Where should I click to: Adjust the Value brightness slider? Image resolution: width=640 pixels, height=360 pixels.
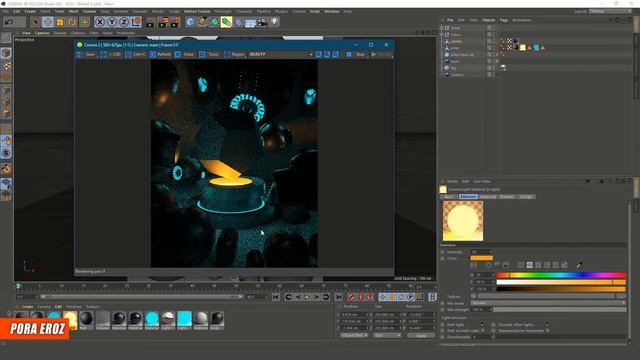[561, 289]
